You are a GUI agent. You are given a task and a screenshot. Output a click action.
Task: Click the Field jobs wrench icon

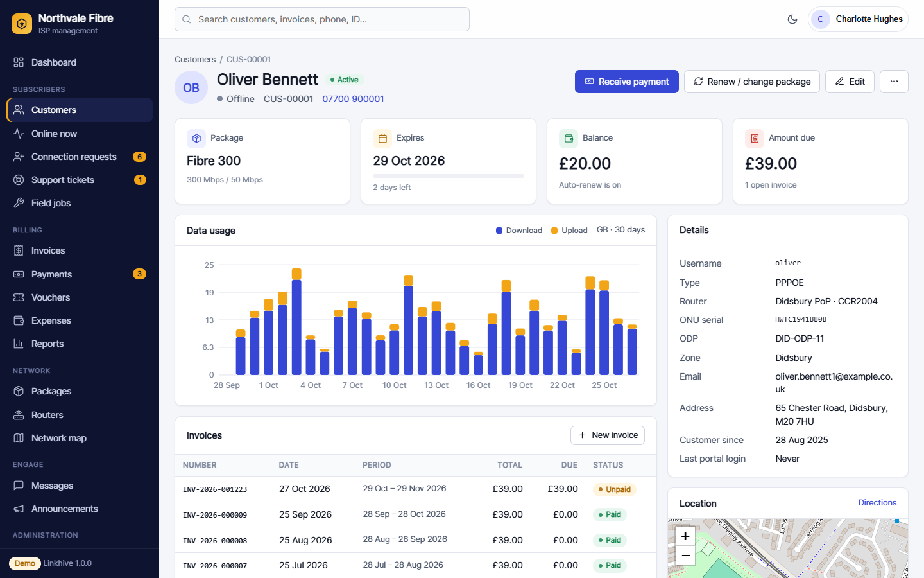pos(19,203)
